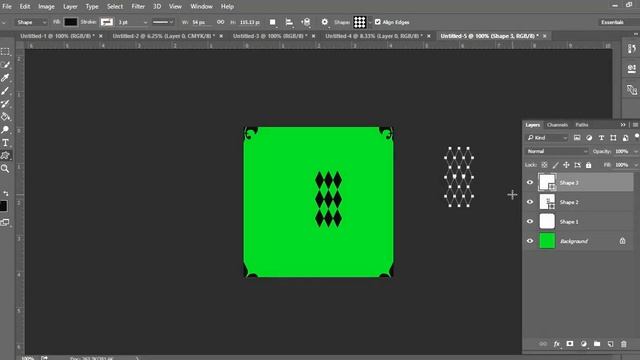640x360 pixels.
Task: Delete layer with trash icon
Action: pyautogui.click(x=624, y=344)
